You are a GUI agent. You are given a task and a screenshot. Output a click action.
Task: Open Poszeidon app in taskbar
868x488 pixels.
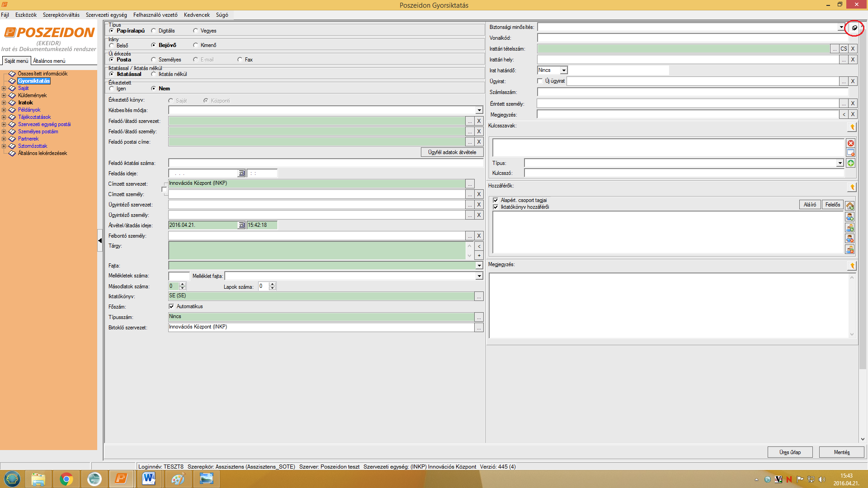pos(121,479)
